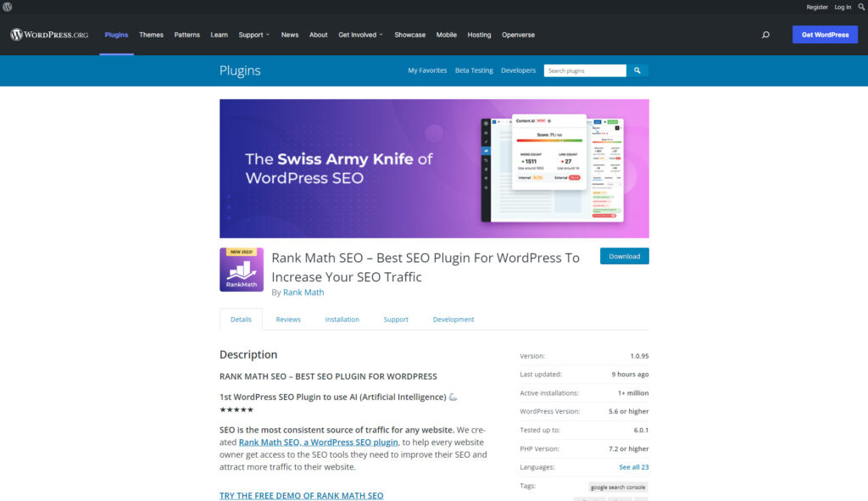The image size is (868, 501).
Task: Open My Favorites plugins
Action: tap(427, 70)
